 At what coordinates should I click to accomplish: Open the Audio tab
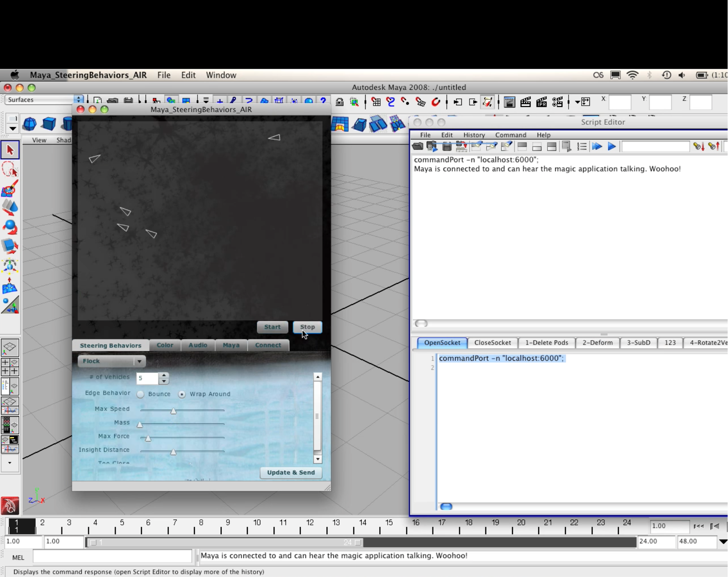(198, 345)
